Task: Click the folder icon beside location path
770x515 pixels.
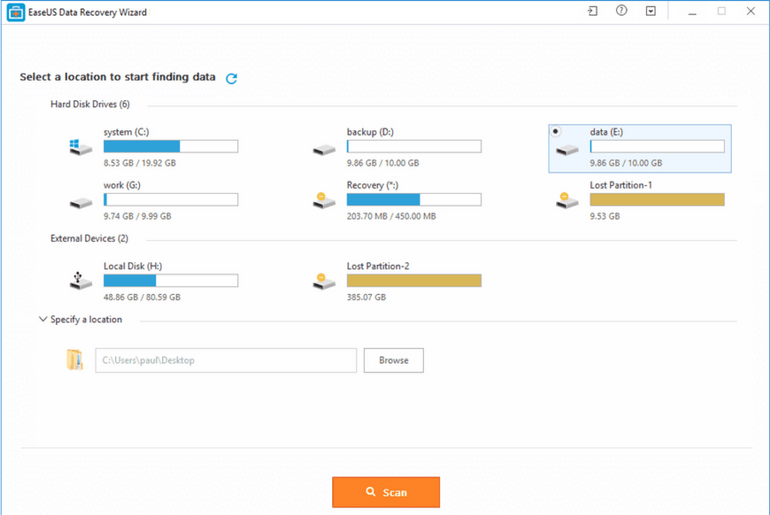Action: click(x=75, y=360)
